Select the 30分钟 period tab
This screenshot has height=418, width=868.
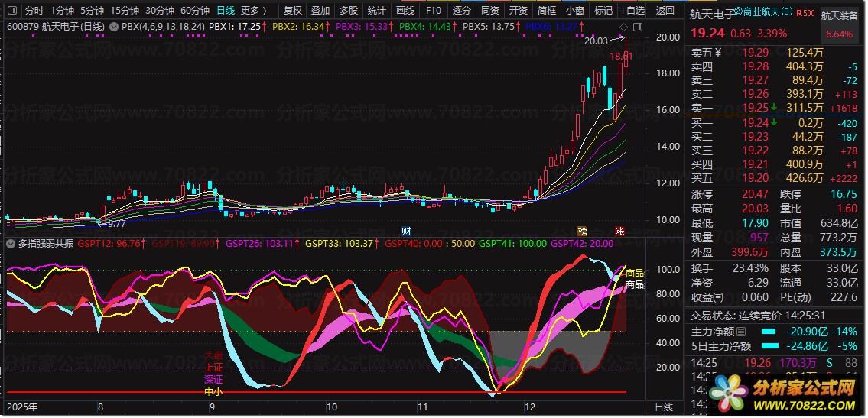[x=159, y=10]
